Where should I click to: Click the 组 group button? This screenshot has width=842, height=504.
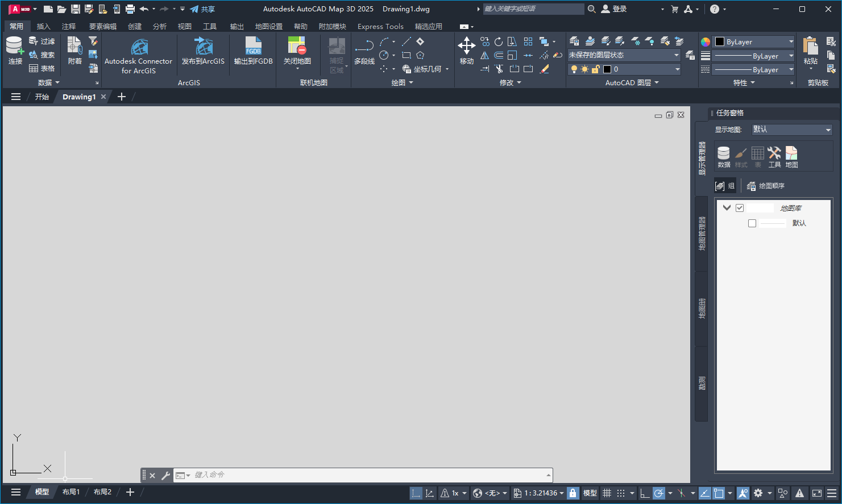725,186
